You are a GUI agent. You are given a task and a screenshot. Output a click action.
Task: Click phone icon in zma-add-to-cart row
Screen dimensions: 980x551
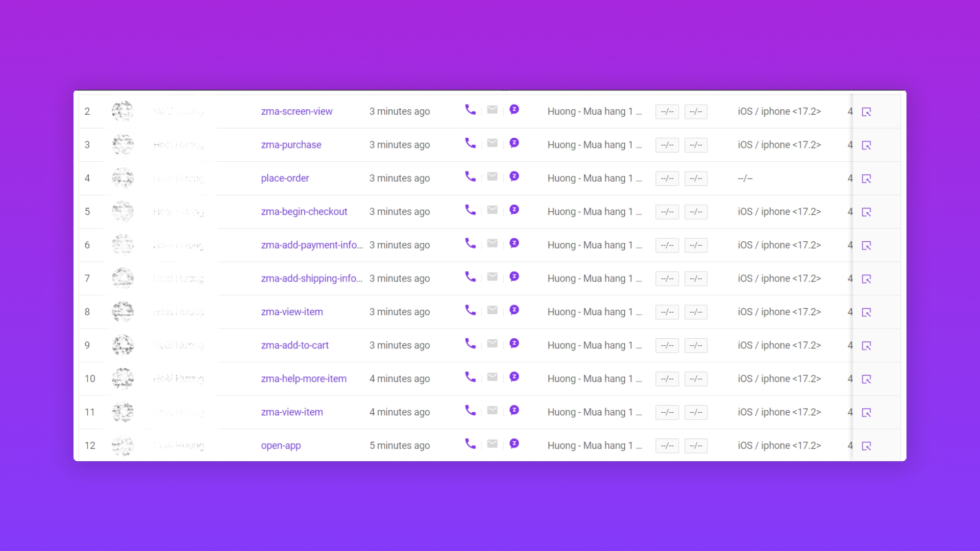click(470, 343)
